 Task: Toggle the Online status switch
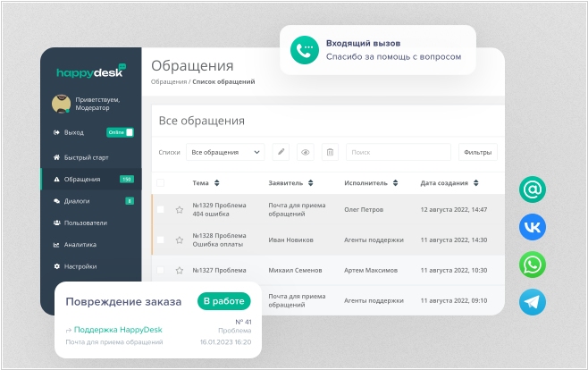point(120,132)
